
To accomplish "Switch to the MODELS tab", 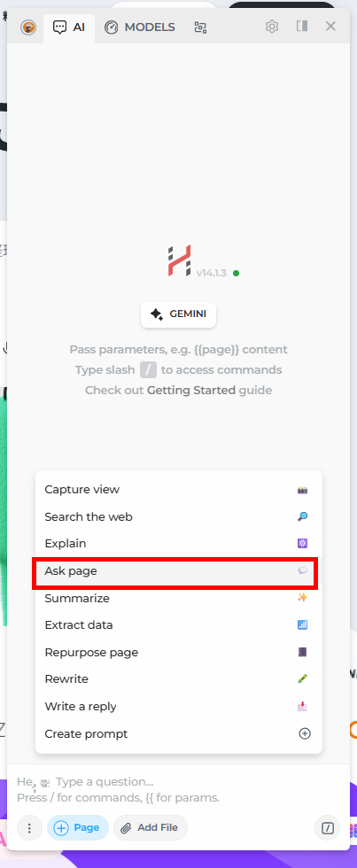I will click(x=139, y=27).
